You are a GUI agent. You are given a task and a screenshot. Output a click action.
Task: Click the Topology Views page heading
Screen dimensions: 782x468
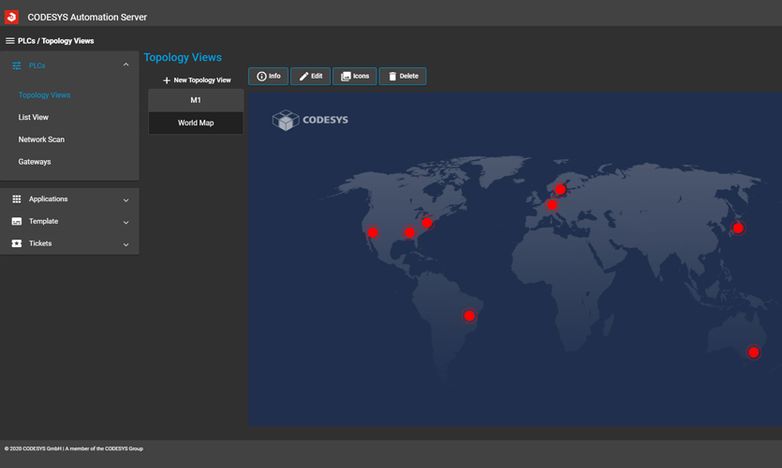pyautogui.click(x=183, y=57)
